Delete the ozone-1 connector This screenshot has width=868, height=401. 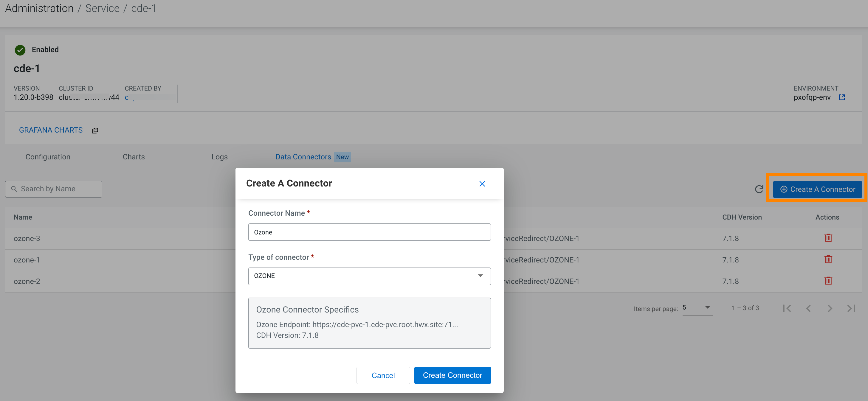click(828, 259)
